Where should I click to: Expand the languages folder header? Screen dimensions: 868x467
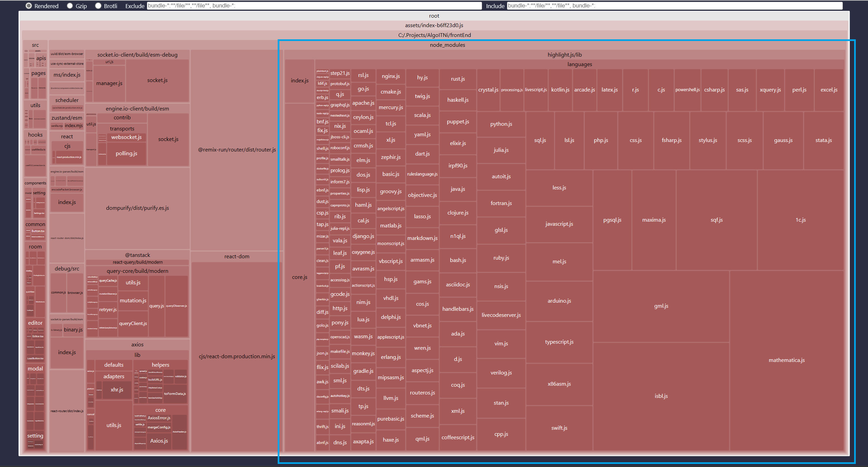click(579, 64)
